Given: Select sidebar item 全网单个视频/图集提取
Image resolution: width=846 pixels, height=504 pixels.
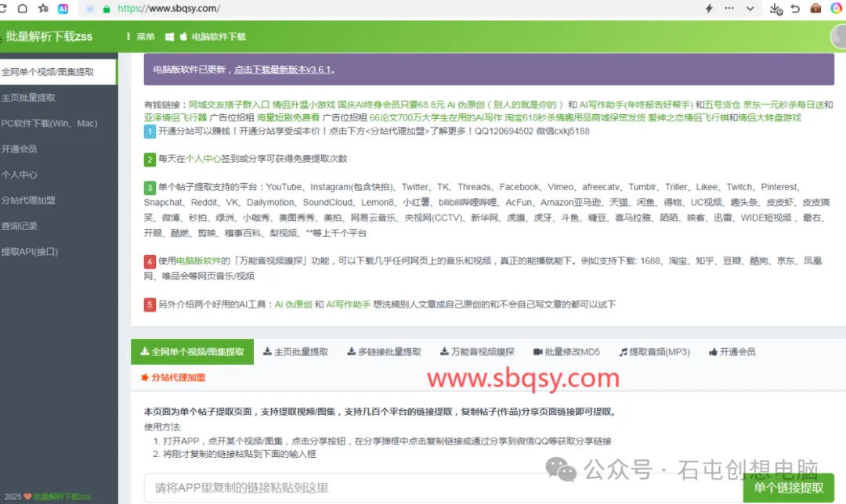Looking at the screenshot, I should tap(58, 72).
